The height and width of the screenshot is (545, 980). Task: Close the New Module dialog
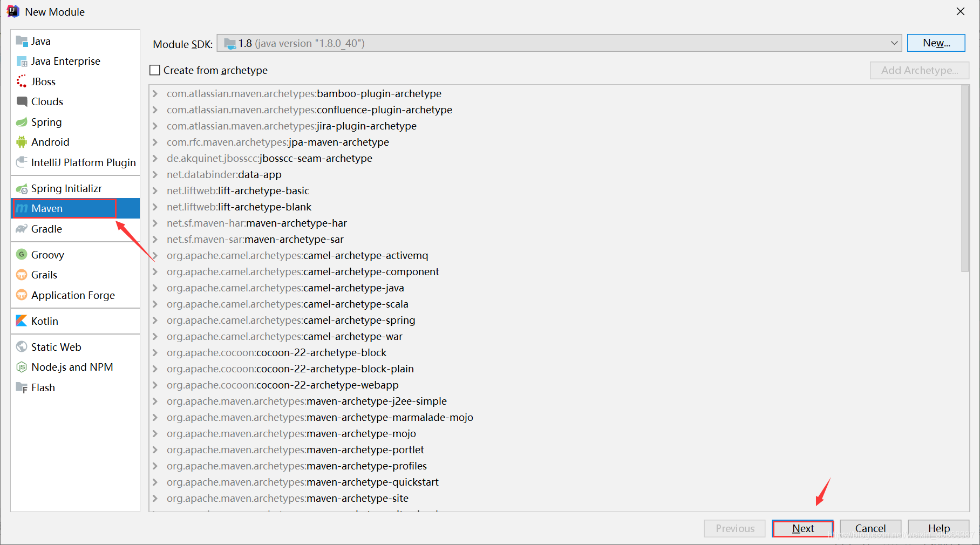[961, 11]
